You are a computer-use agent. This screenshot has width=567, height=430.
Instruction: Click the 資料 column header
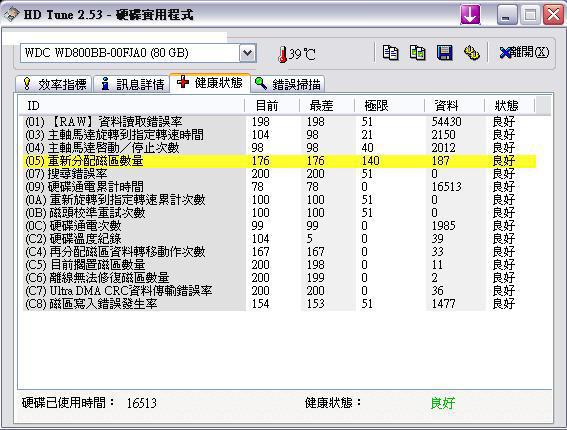[455, 106]
